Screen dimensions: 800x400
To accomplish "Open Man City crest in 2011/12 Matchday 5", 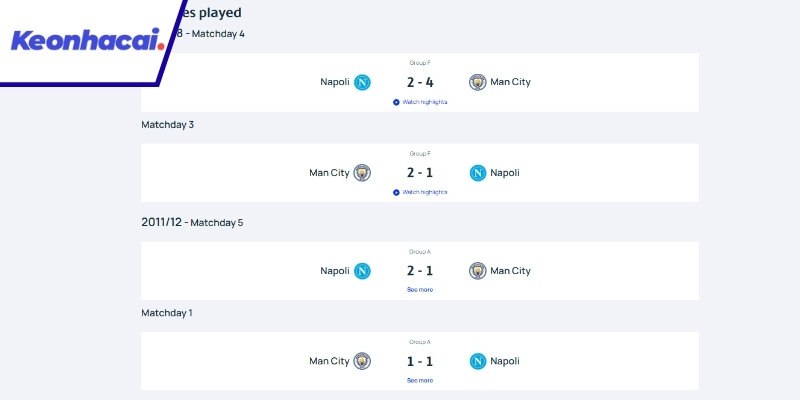I will pyautogui.click(x=477, y=271).
